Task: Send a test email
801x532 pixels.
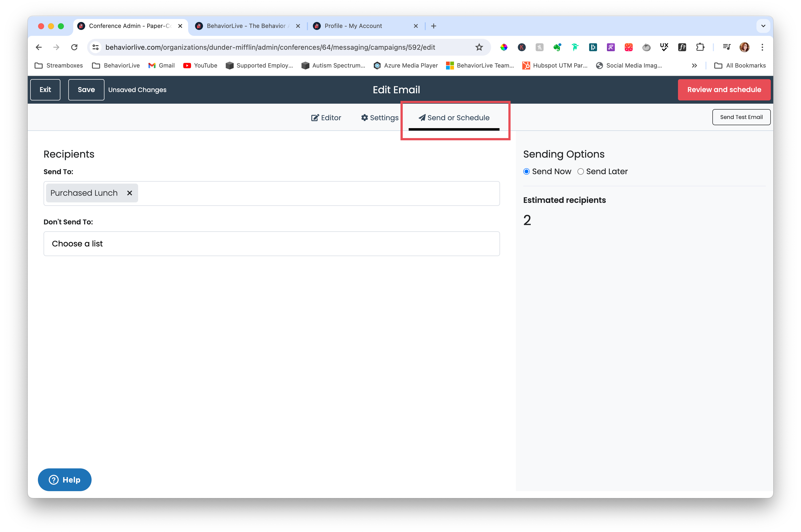Action: [741, 117]
